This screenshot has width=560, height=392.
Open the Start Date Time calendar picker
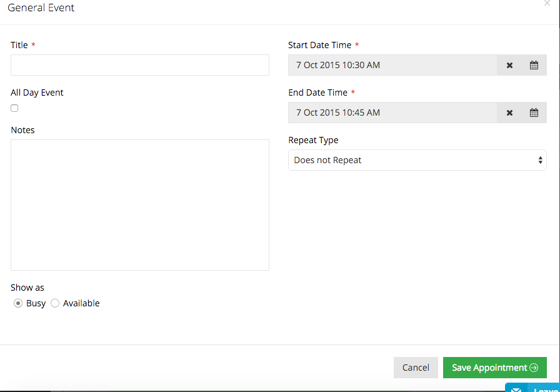tap(534, 65)
